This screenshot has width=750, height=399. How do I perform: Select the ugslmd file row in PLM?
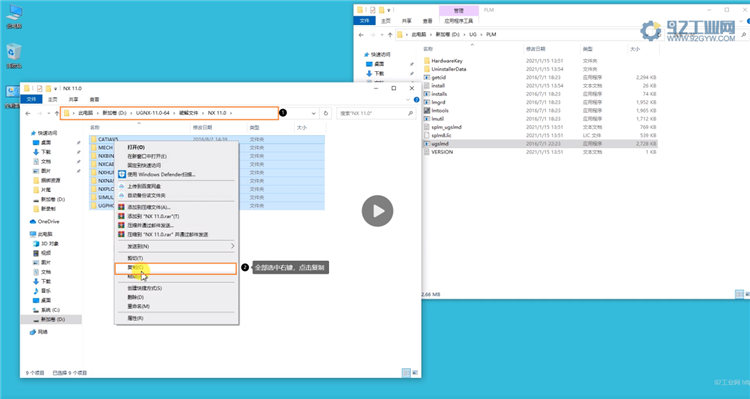click(x=540, y=144)
